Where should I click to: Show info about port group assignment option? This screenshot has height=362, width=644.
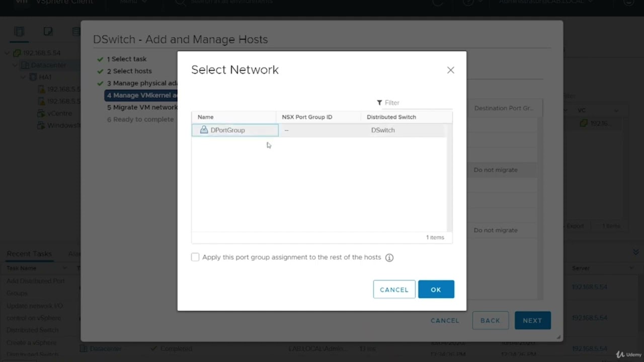tap(389, 257)
